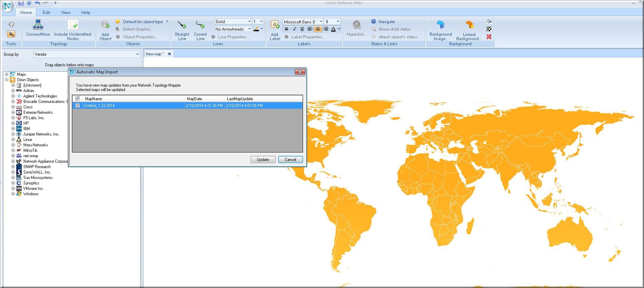Click the Update button in dialog
This screenshot has height=288, width=644.
tap(263, 160)
